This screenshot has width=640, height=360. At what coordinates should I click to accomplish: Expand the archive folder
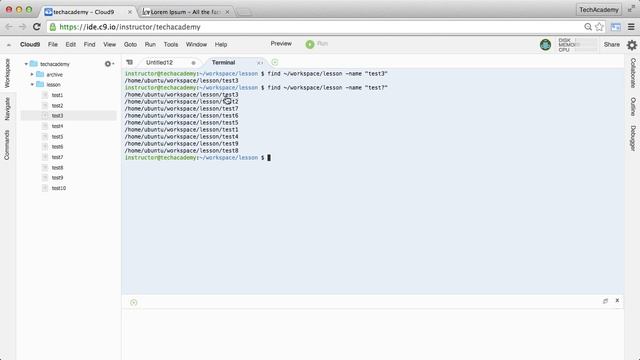click(x=32, y=74)
